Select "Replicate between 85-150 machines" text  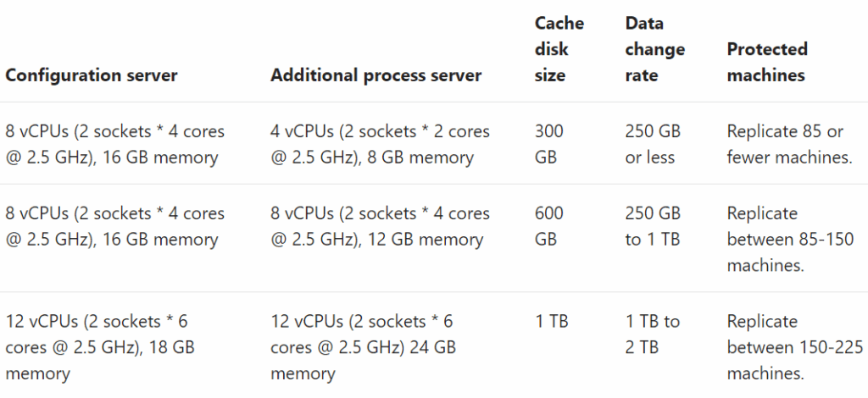coord(790,239)
